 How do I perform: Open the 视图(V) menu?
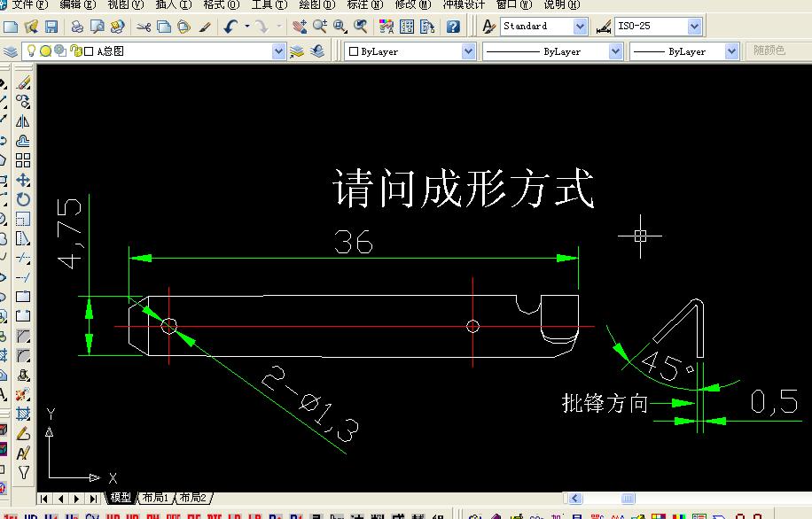click(x=125, y=4)
